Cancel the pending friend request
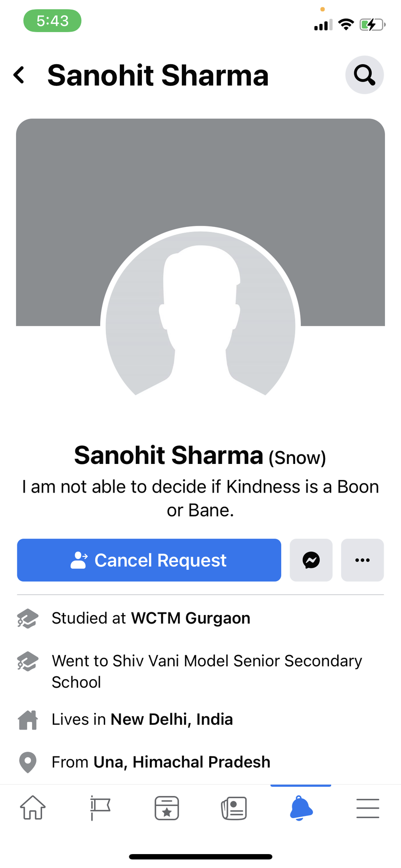Image resolution: width=401 pixels, height=868 pixels. 149,560
